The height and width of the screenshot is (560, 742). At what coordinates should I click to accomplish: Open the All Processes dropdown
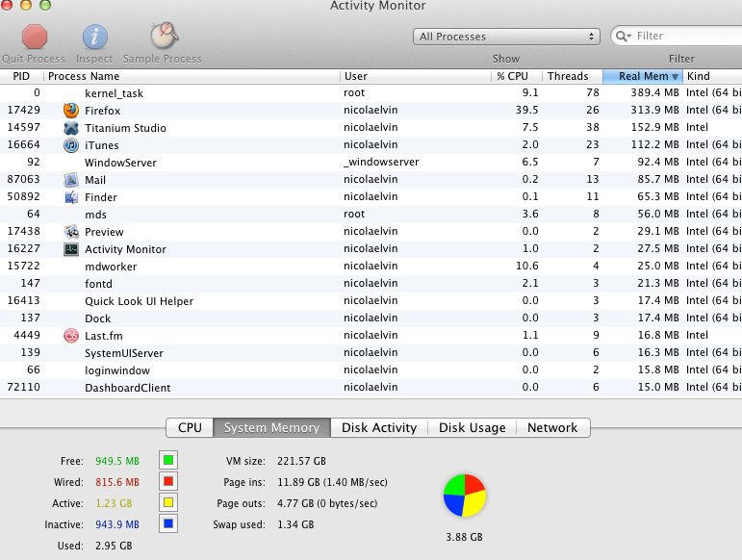506,37
